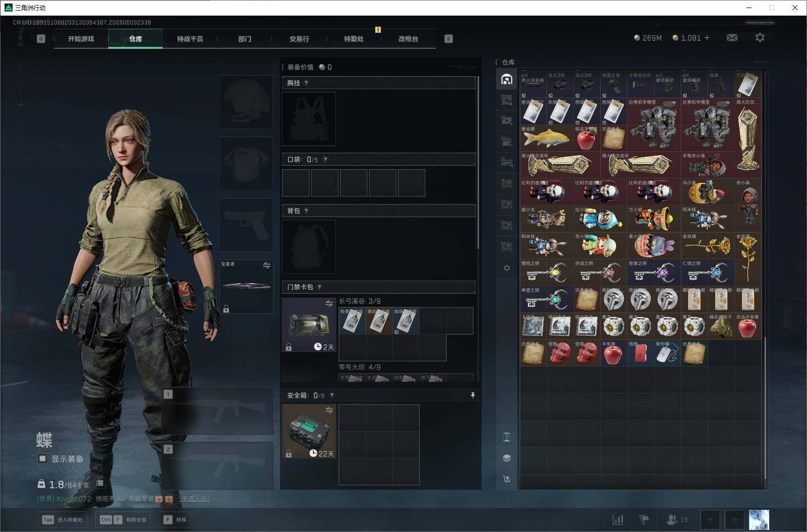The image size is (807, 532).
Task: Click the 申请入队 link in chat
Action: tap(194, 499)
